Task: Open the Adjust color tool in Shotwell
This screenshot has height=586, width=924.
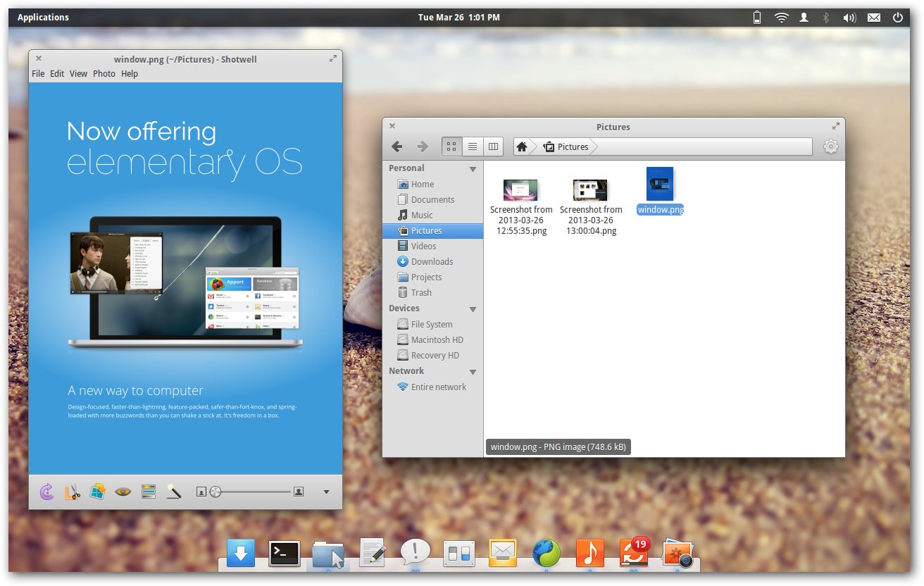Action: (149, 492)
